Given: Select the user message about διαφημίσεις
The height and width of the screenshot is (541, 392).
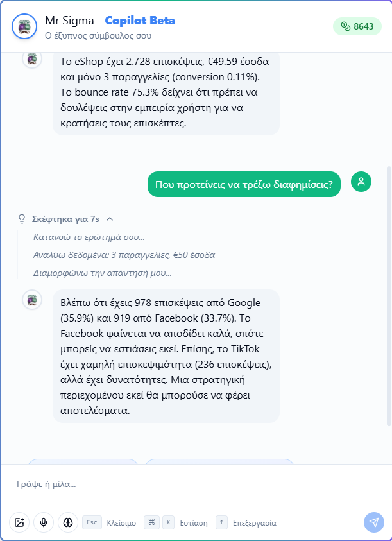Looking at the screenshot, I should click(x=244, y=184).
